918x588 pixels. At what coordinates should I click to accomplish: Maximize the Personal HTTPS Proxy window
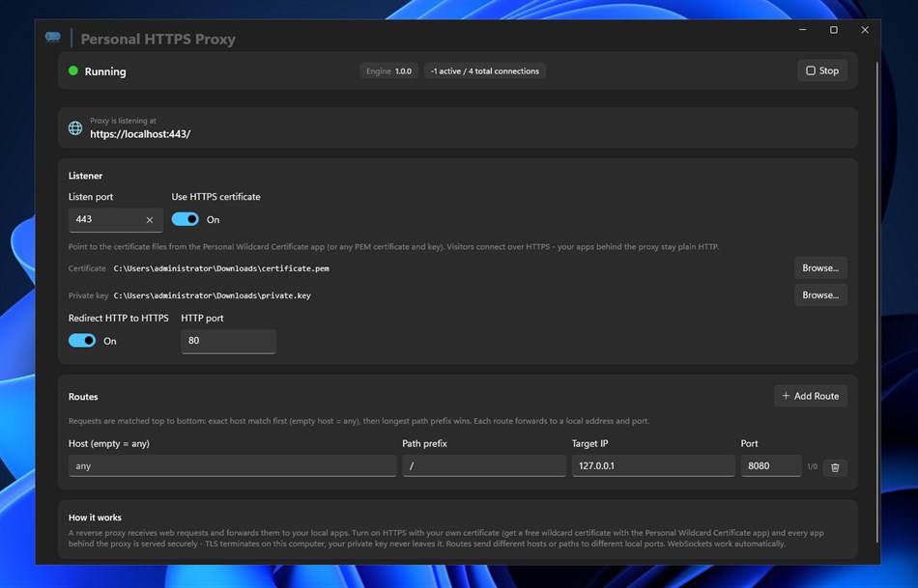click(834, 30)
